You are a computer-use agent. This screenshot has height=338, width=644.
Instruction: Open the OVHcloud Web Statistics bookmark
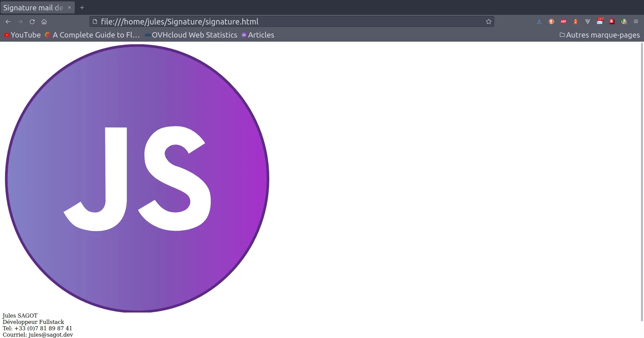point(191,35)
